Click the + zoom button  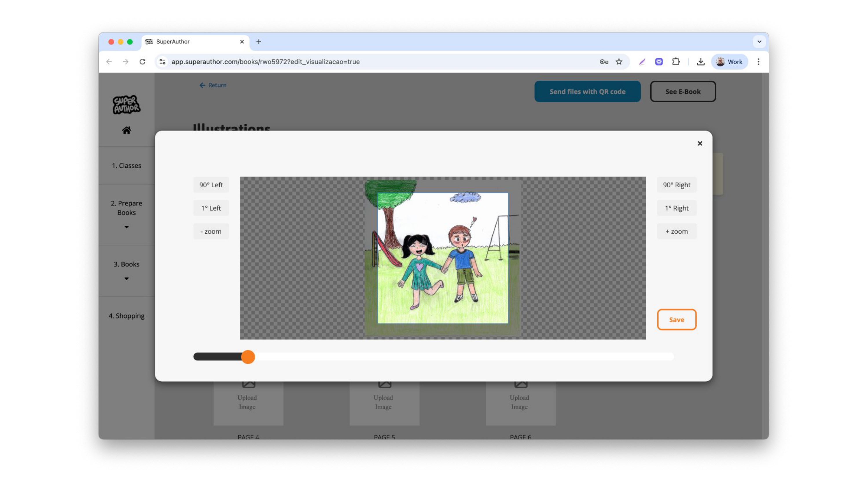pos(677,231)
